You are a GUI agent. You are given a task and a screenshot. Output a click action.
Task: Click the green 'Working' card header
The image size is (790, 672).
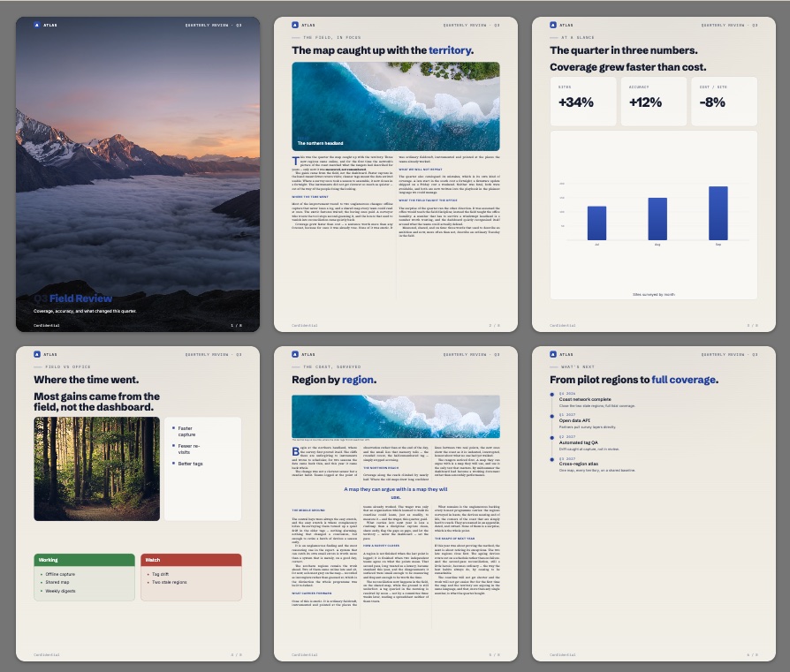pyautogui.click(x=84, y=560)
